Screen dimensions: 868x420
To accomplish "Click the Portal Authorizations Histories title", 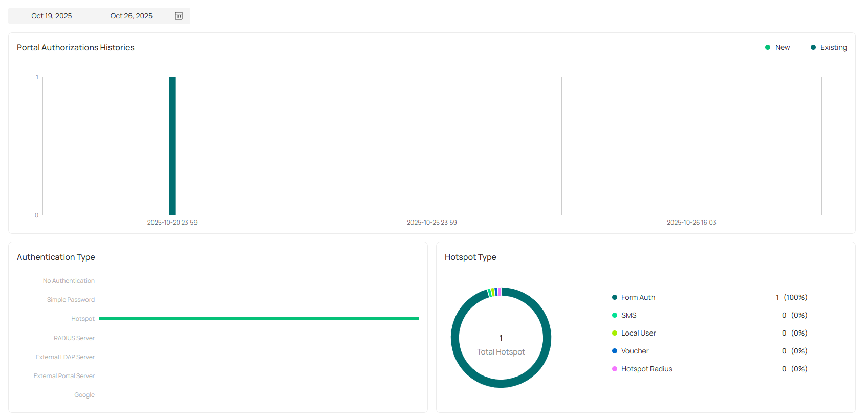I will (76, 47).
